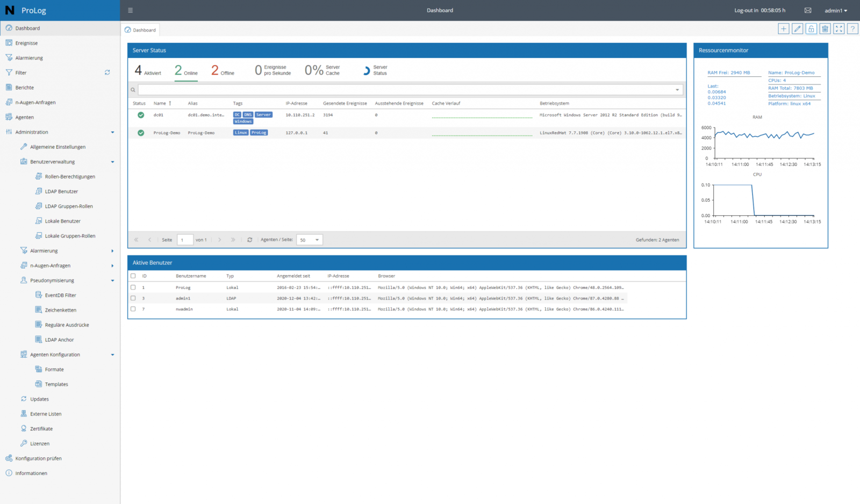Open dashboard help via the question mark icon
860x504 pixels.
pos(852,28)
